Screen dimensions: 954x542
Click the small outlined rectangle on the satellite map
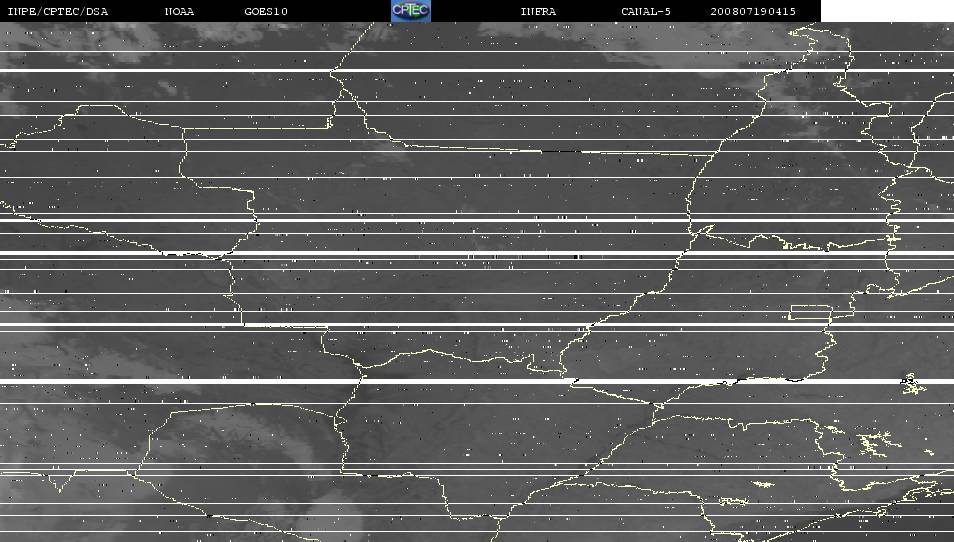coord(810,313)
